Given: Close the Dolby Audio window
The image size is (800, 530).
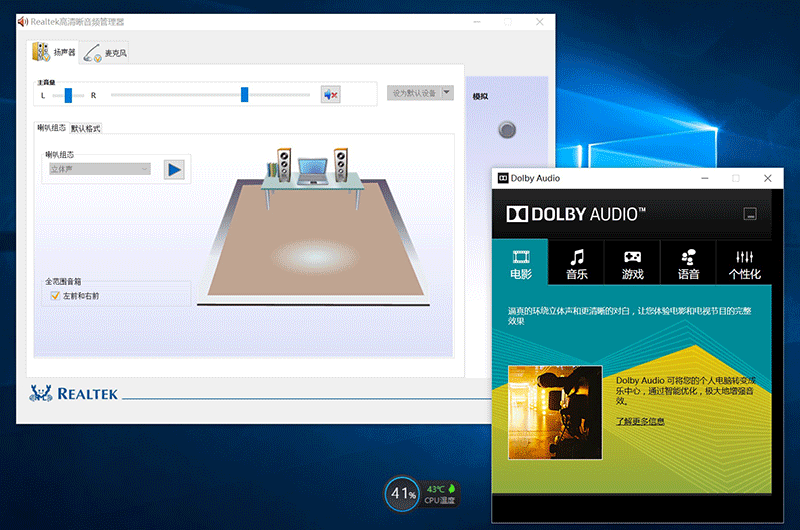Looking at the screenshot, I should (767, 178).
